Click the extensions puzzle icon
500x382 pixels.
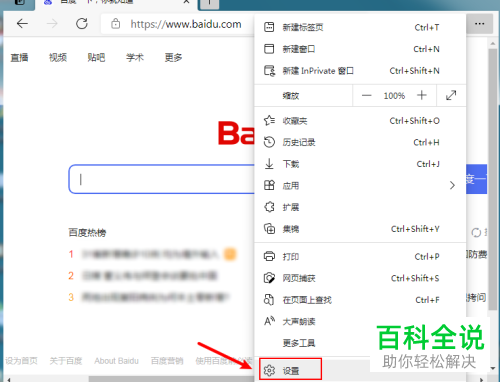pos(269,207)
